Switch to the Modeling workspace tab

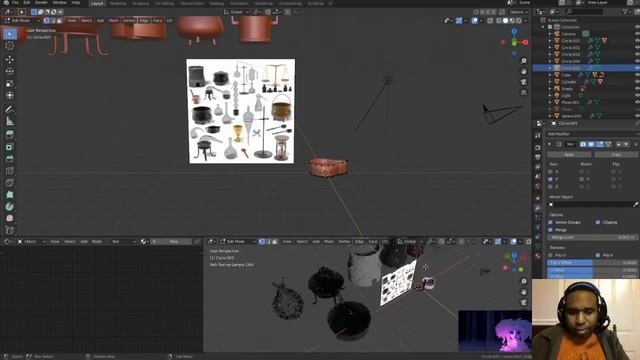pos(118,3)
